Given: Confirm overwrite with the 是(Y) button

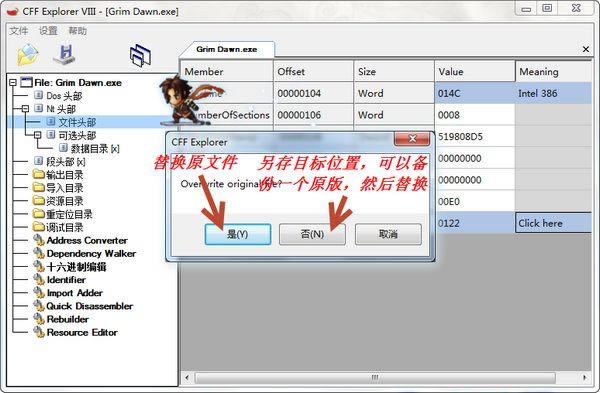Looking at the screenshot, I should pyautogui.click(x=238, y=234).
